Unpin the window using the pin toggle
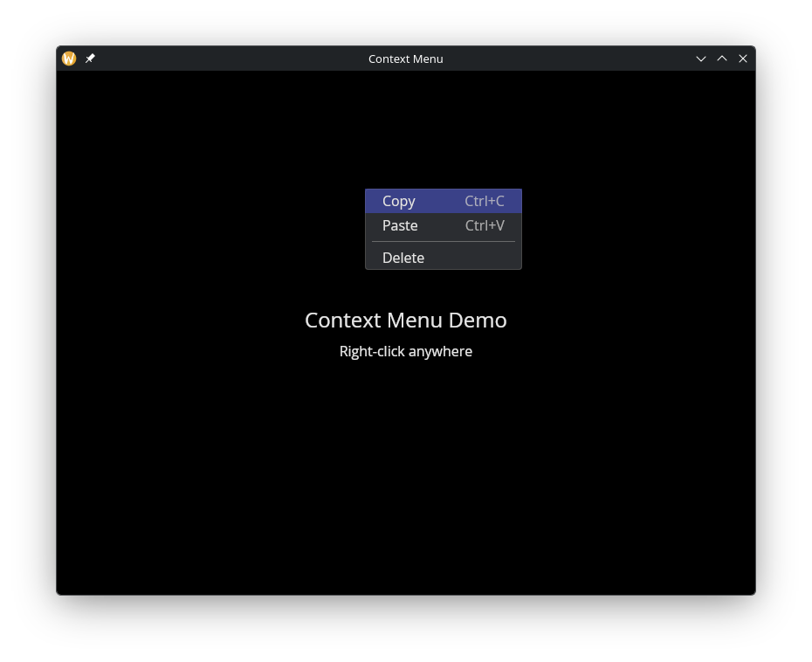Image resolution: width=812 pixels, height=662 pixels. tap(90, 59)
